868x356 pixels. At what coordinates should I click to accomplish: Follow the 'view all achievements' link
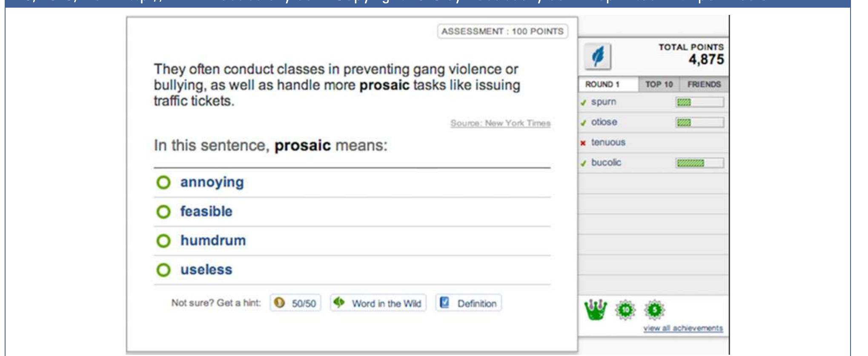click(x=683, y=328)
